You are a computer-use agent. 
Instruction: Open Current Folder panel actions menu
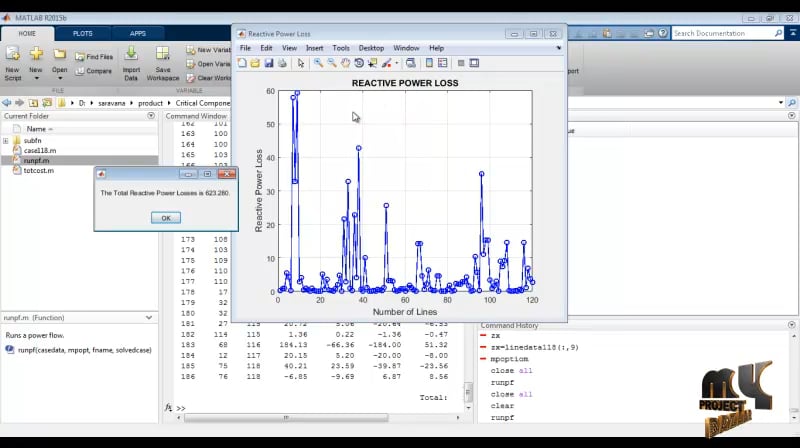coord(151,116)
